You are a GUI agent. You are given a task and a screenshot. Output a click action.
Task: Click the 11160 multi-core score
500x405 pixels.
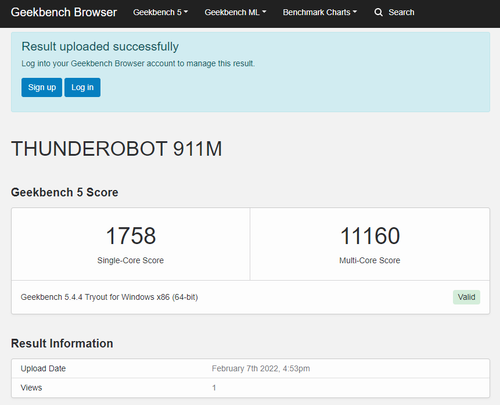click(370, 236)
